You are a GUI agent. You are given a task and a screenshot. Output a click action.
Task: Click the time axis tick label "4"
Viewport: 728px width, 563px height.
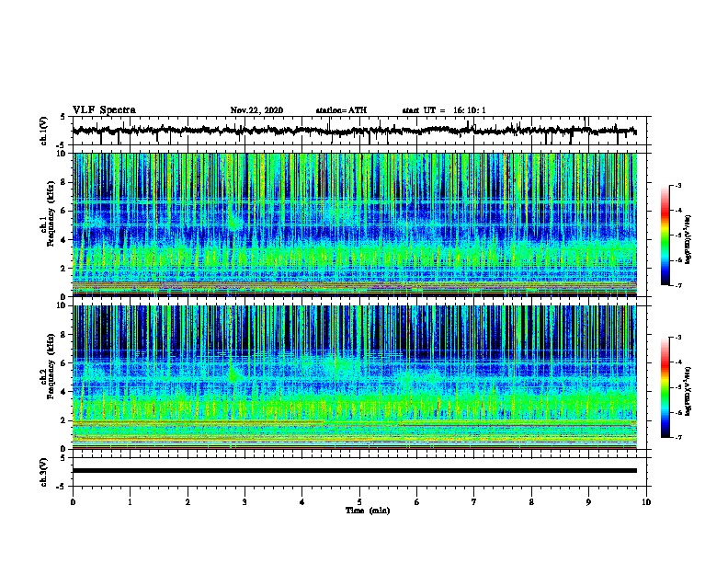302,502
